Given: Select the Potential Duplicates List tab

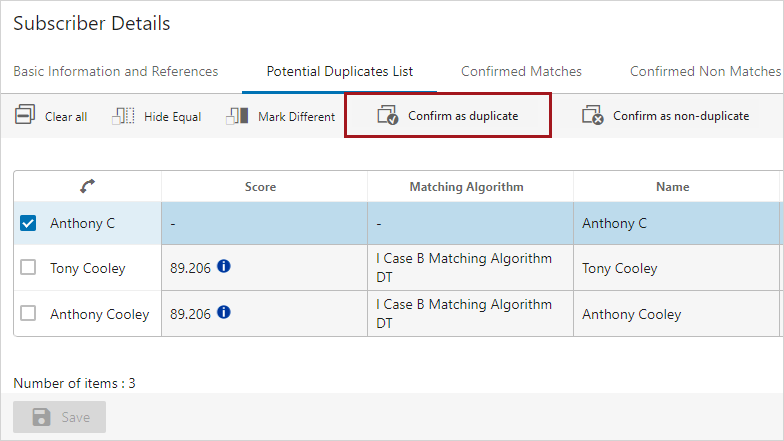Looking at the screenshot, I should pos(339,71).
